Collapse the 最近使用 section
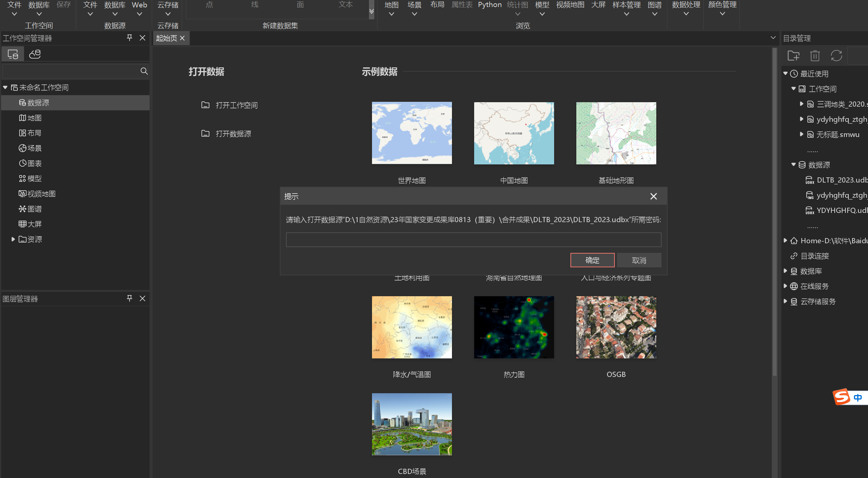 tap(785, 74)
